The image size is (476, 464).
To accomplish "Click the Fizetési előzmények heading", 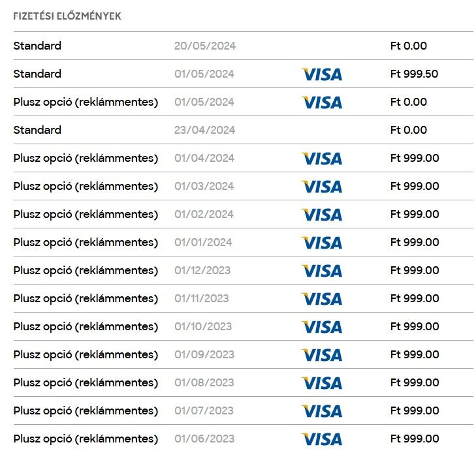I will tap(67, 16).
